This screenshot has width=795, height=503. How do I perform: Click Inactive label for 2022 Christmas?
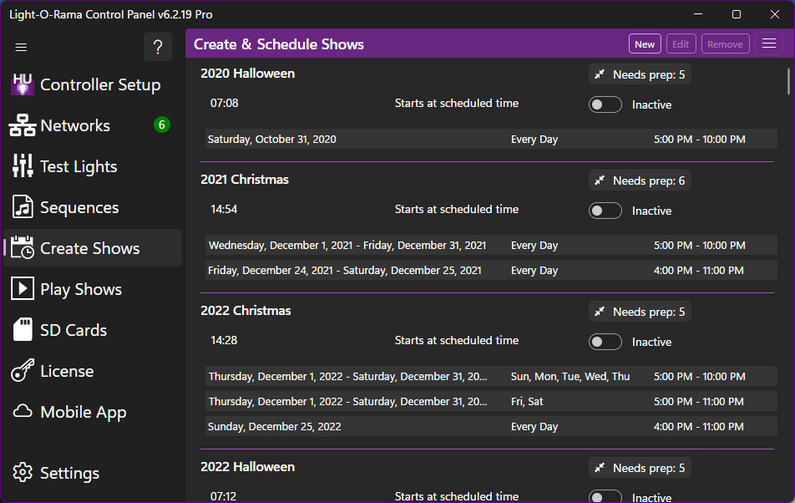click(x=652, y=342)
